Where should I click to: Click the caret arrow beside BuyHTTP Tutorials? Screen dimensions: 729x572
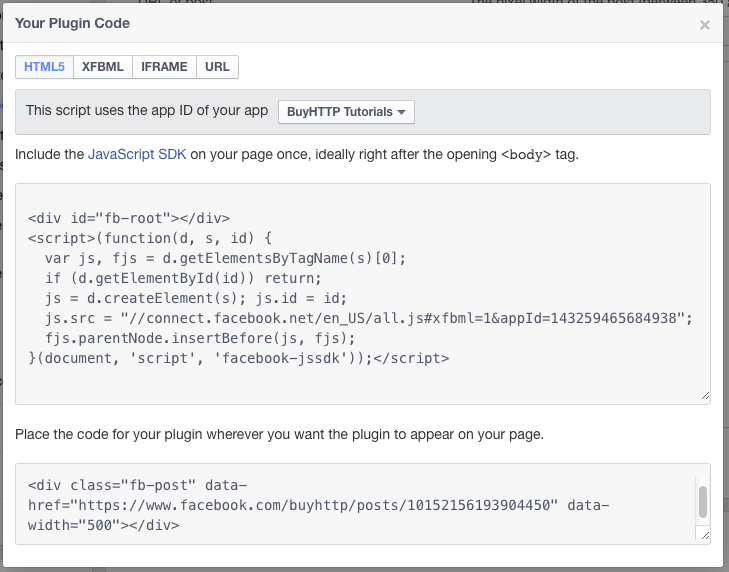(x=402, y=113)
